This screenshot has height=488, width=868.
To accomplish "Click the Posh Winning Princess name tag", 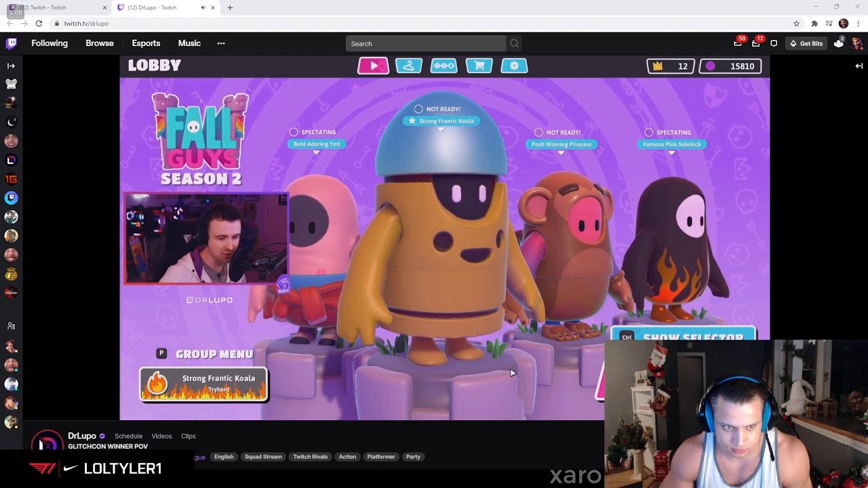I will click(x=561, y=144).
